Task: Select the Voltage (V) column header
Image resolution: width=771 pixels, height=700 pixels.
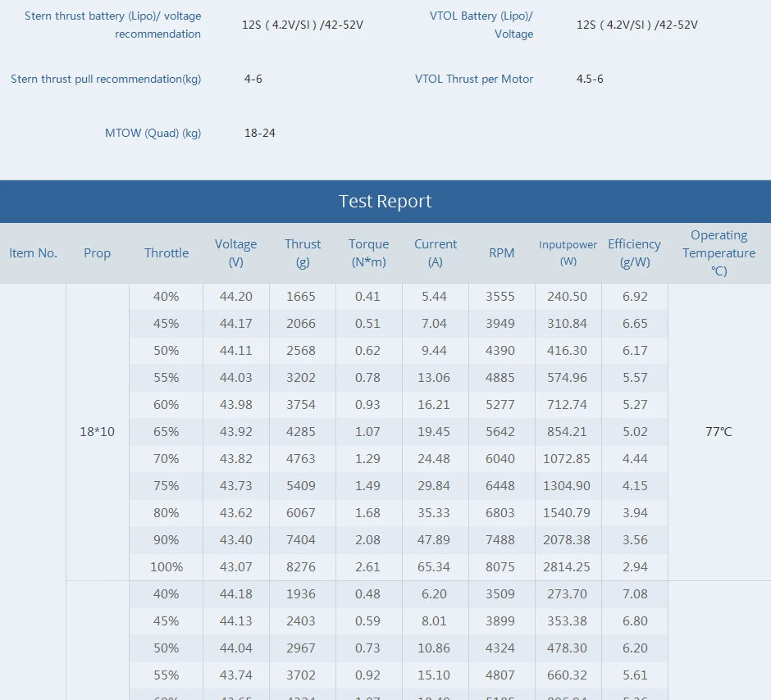Action: (x=236, y=252)
